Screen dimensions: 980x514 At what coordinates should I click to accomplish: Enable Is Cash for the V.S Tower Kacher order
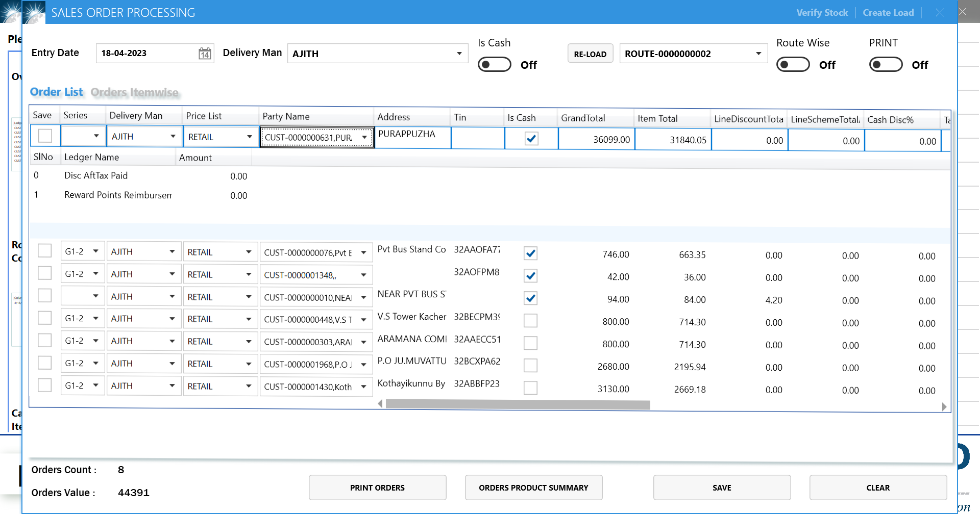click(x=530, y=320)
